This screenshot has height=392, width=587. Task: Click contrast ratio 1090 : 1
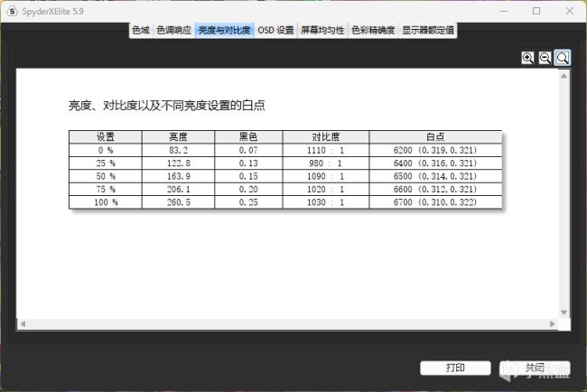point(325,176)
